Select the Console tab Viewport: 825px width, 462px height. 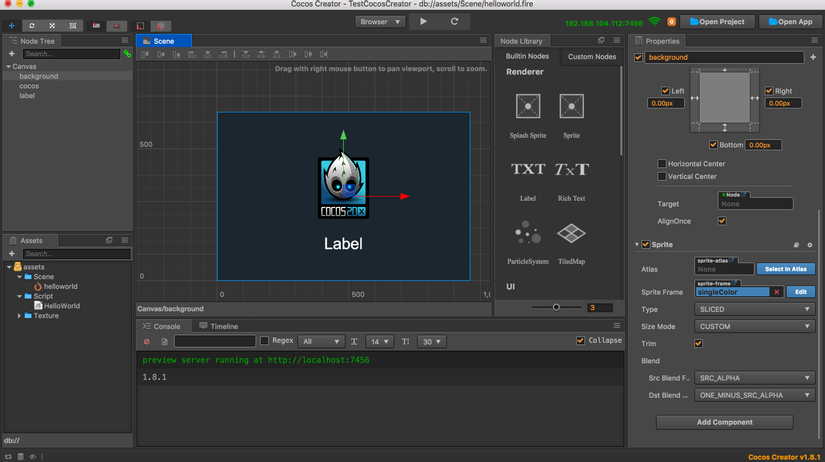(x=162, y=326)
